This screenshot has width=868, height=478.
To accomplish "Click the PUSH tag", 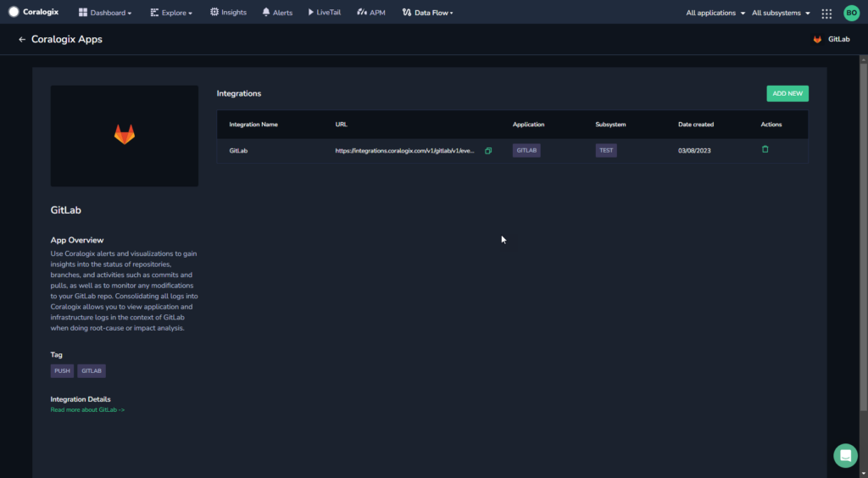I will 62,370.
